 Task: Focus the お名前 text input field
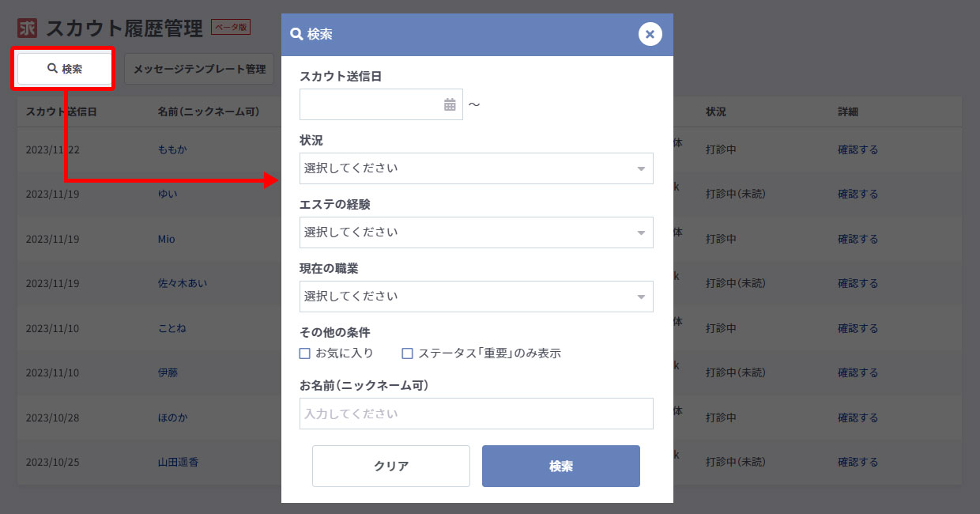[x=476, y=414]
